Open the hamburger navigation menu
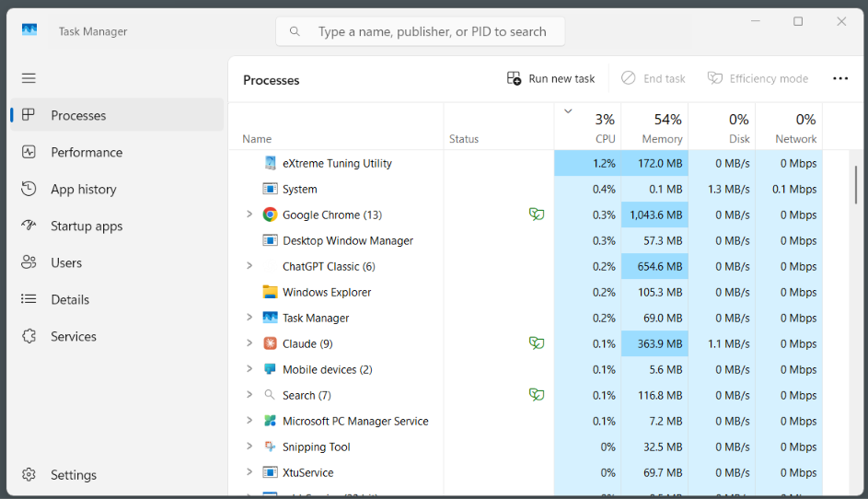Screen dimensions: 868x499 tap(29, 78)
